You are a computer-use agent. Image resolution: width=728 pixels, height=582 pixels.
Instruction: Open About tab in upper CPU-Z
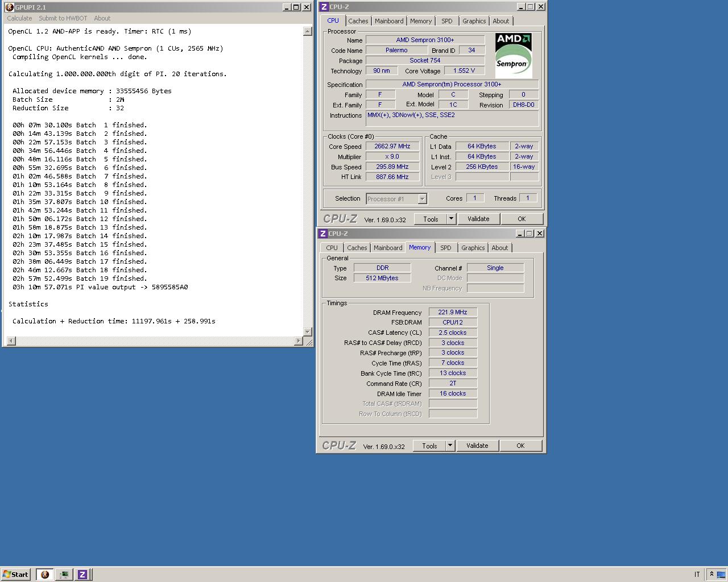[501, 21]
